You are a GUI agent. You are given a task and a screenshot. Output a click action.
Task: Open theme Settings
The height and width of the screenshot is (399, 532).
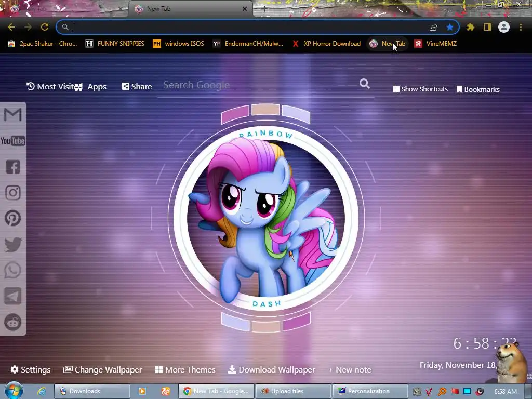click(x=31, y=369)
